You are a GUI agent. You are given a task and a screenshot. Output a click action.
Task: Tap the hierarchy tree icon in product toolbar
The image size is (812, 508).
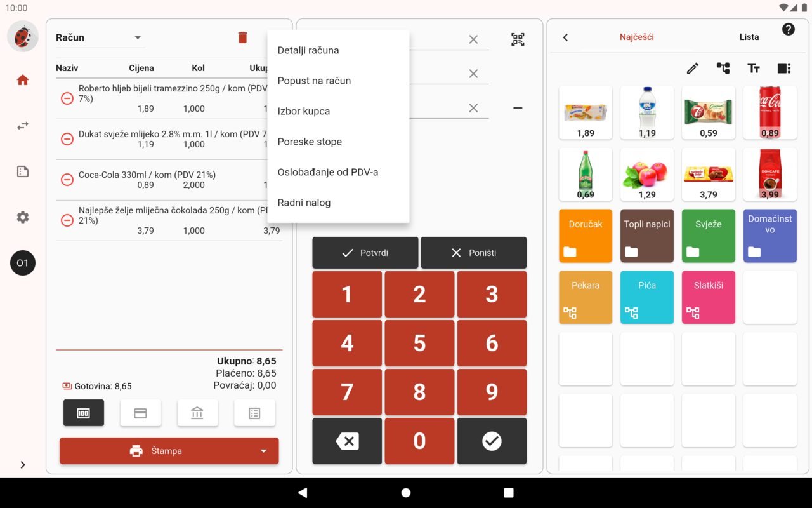pyautogui.click(x=723, y=68)
